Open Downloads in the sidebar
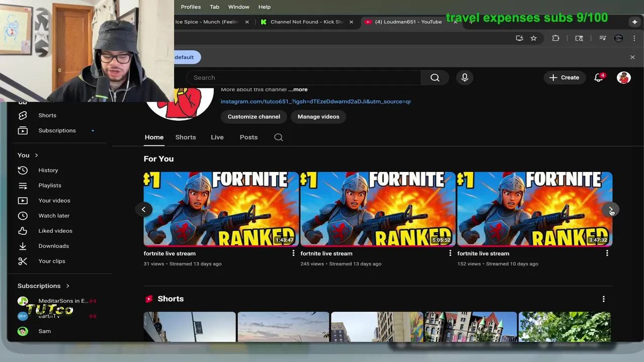Image resolution: width=644 pixels, height=362 pixels. pyautogui.click(x=59, y=246)
